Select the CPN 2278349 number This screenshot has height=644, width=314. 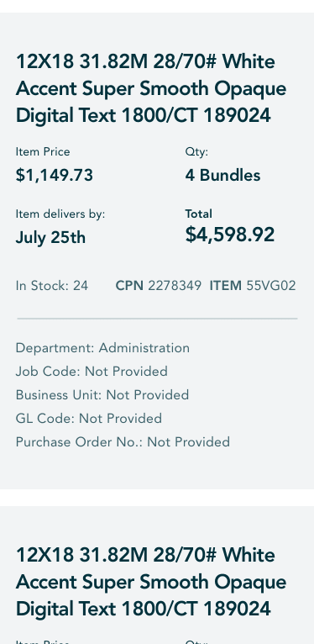coord(159,286)
